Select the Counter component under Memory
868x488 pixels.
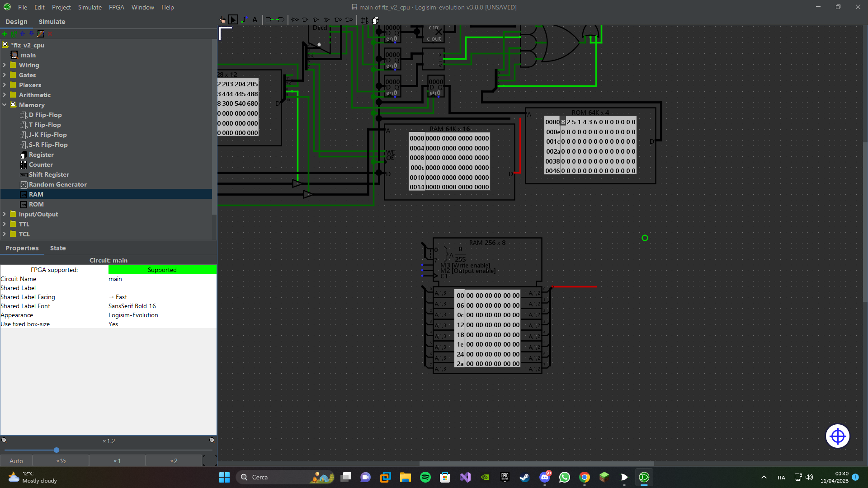click(x=41, y=164)
